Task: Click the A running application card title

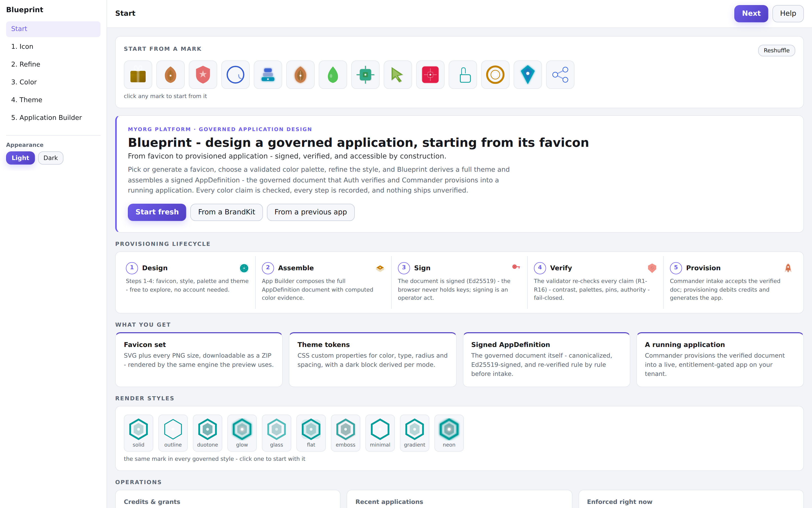Action: [x=685, y=345]
